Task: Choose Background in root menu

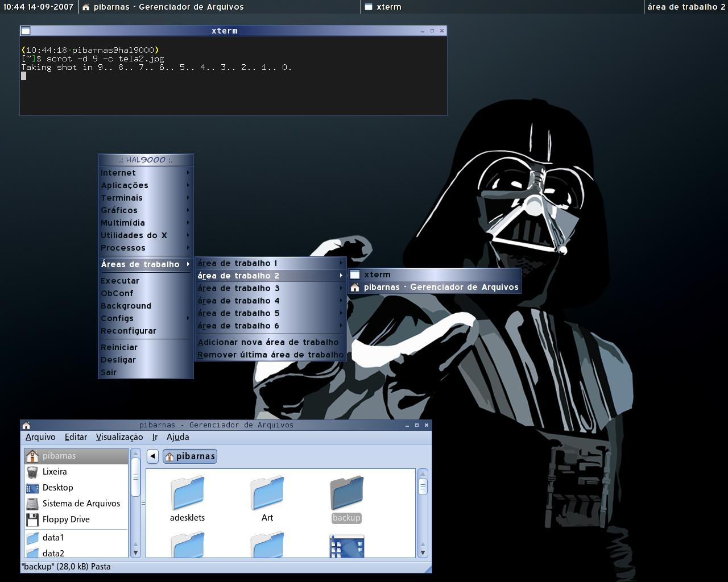Action: pyautogui.click(x=146, y=306)
